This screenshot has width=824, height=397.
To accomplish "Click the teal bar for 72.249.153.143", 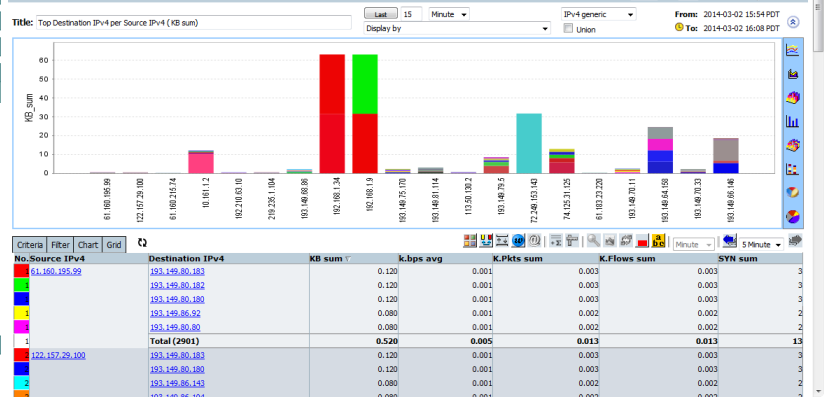I will 529,143.
